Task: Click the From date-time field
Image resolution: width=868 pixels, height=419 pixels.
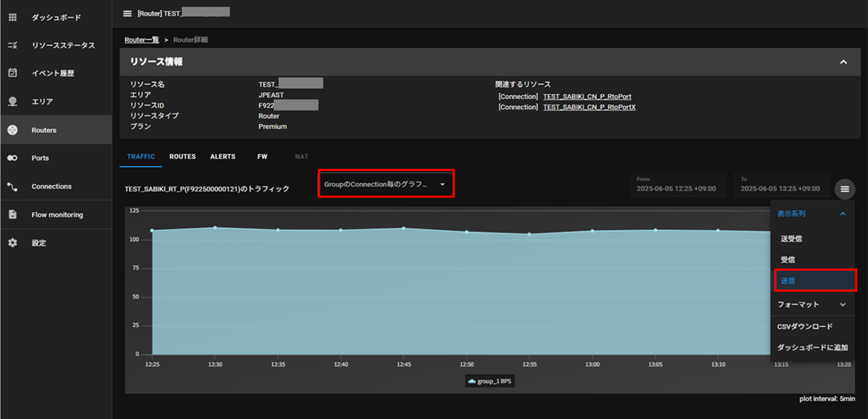Action: click(677, 184)
